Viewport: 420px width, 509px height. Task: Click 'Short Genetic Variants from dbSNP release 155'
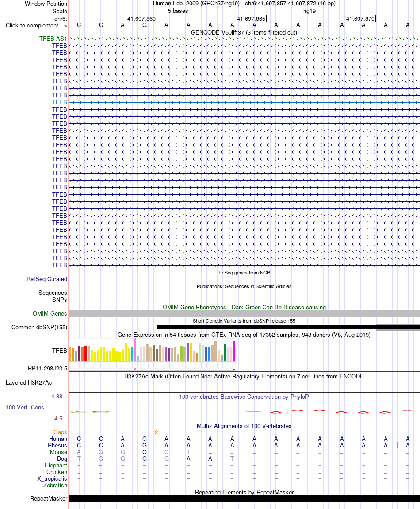(244, 321)
